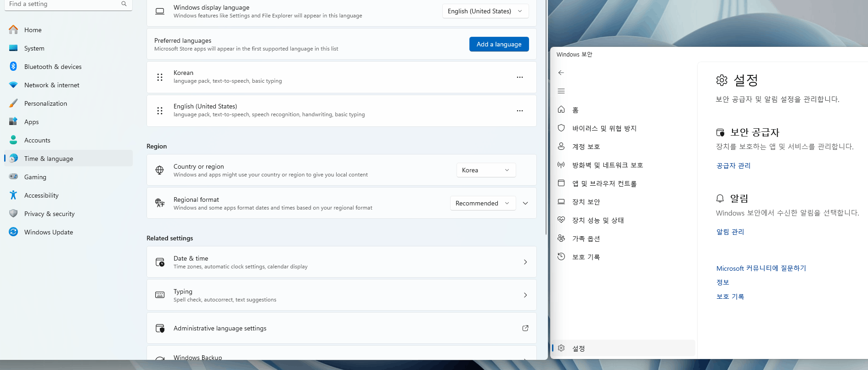This screenshot has width=868, height=370.
Task: Open more options for English (United States)
Action: click(520, 111)
